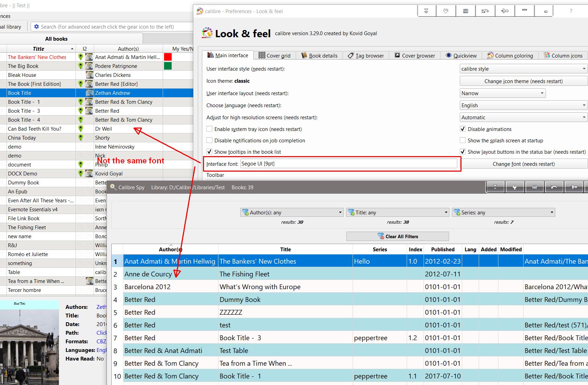Click the main window search field

click(112, 27)
